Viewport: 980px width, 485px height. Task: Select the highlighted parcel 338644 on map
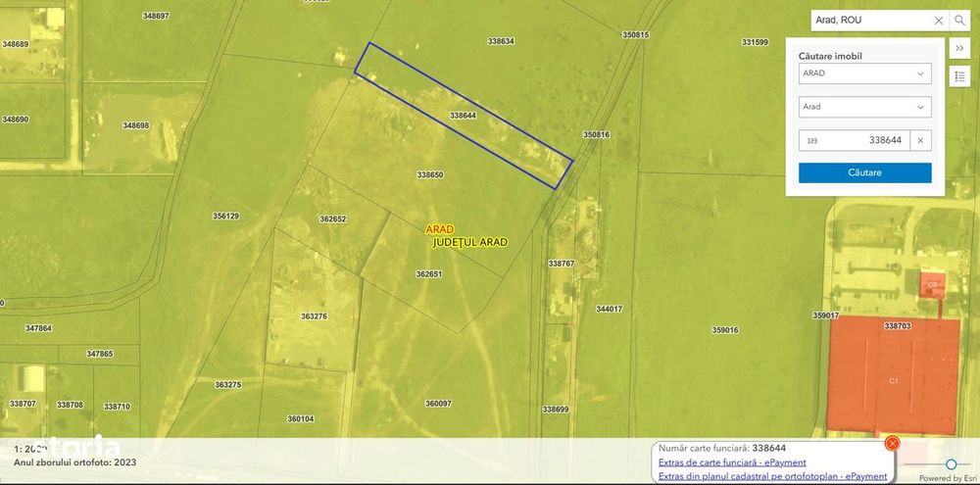tap(464, 116)
